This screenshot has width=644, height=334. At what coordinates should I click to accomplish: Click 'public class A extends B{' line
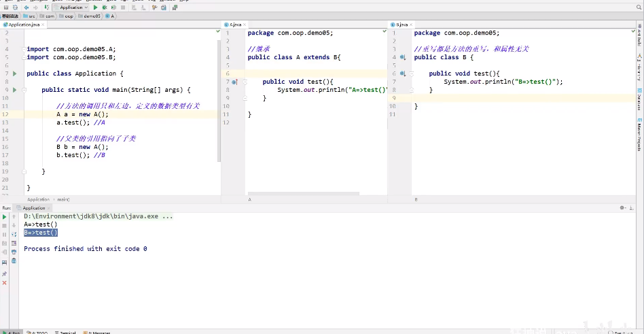pyautogui.click(x=294, y=57)
